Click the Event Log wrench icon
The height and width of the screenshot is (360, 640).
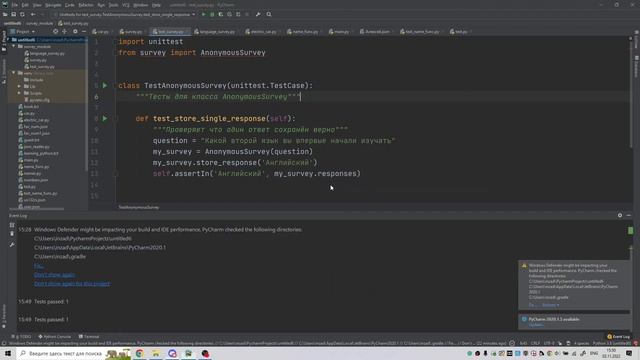[12, 244]
